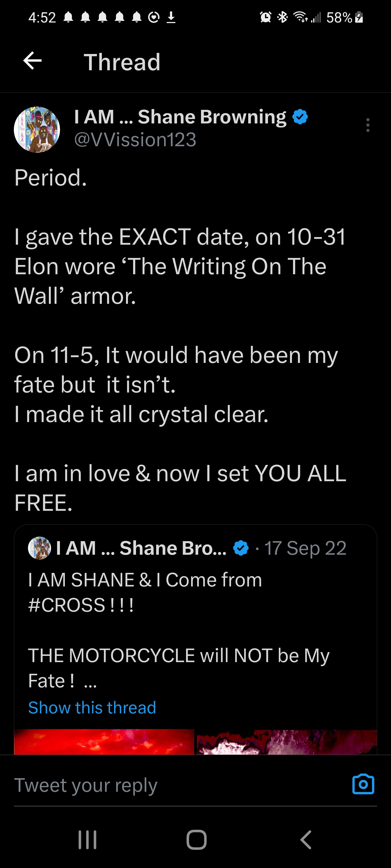Tap the back arrow in Thread header
Viewport: 391px width, 868px height.
tap(32, 61)
